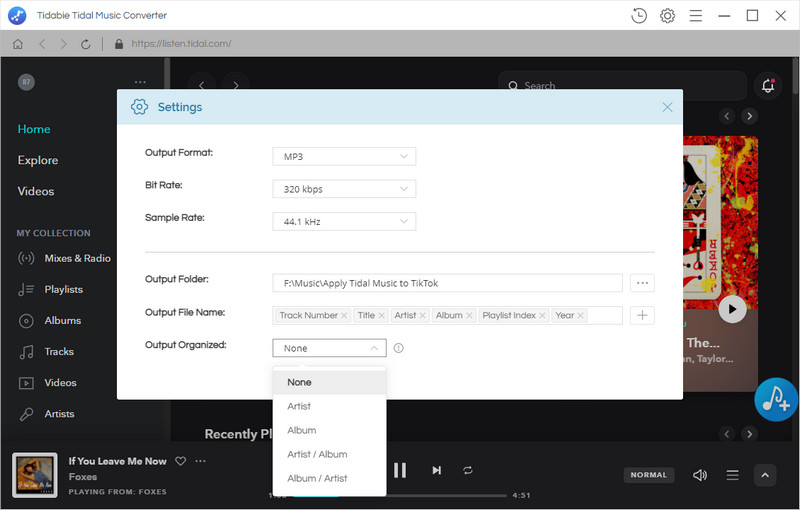
Task: Remove the Playlist Index tag
Action: (542, 316)
